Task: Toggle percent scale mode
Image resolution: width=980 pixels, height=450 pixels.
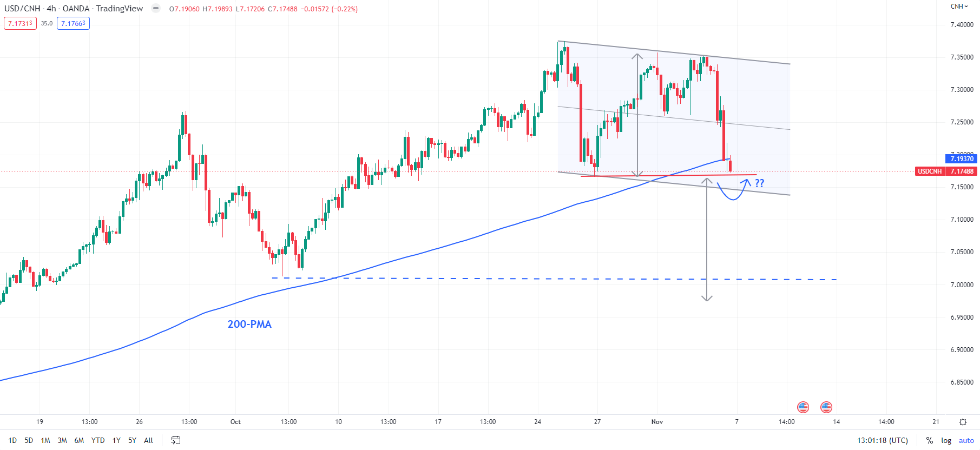Action: [929, 440]
